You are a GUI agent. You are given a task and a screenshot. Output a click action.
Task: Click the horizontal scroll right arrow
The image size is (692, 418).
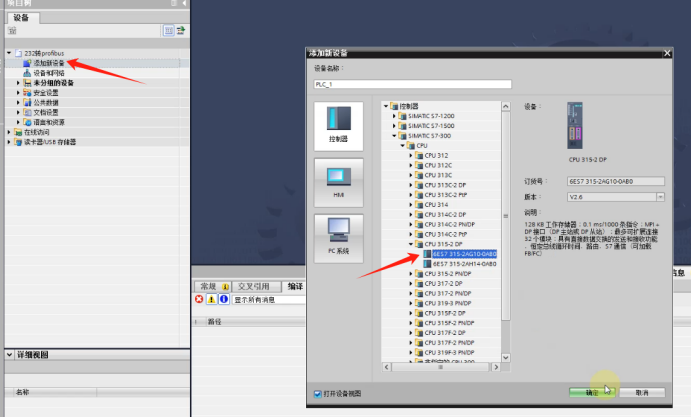(496, 367)
